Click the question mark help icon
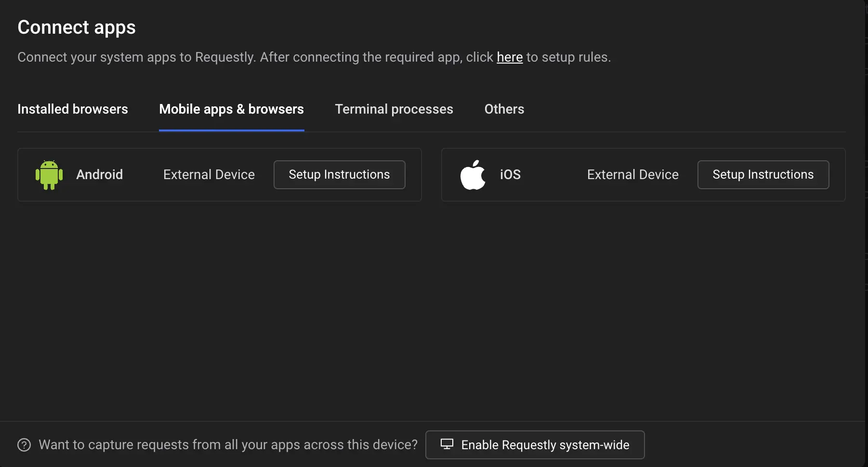 click(x=24, y=445)
